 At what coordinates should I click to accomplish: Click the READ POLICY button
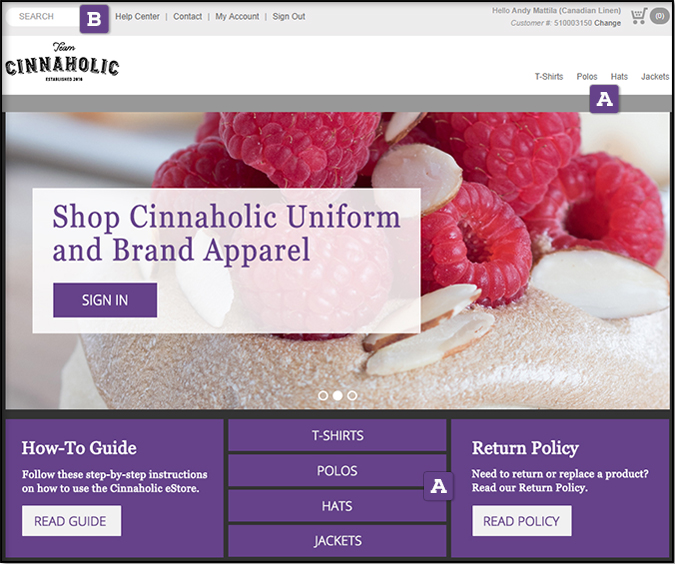pyautogui.click(x=522, y=521)
